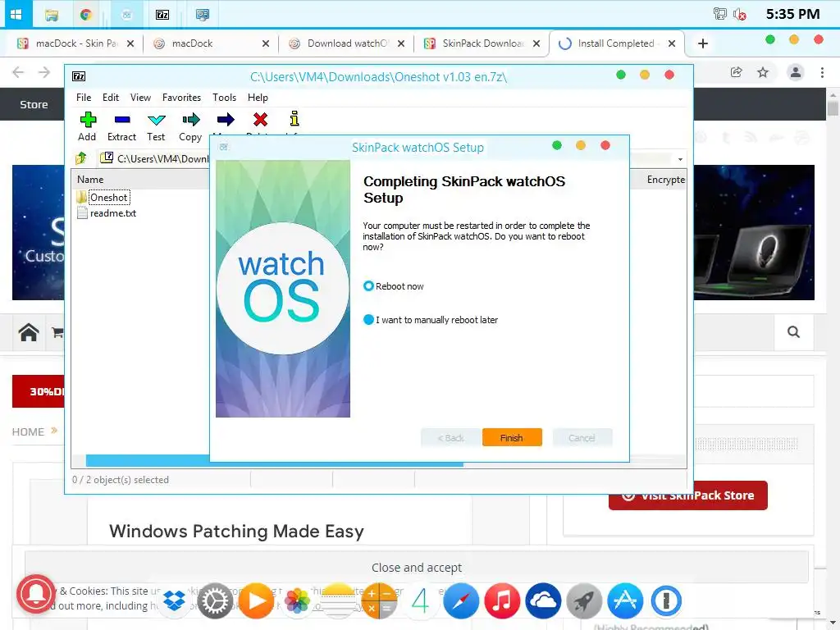This screenshot has width=840, height=630.
Task: Open the App Store icon in the dock
Action: tap(625, 600)
